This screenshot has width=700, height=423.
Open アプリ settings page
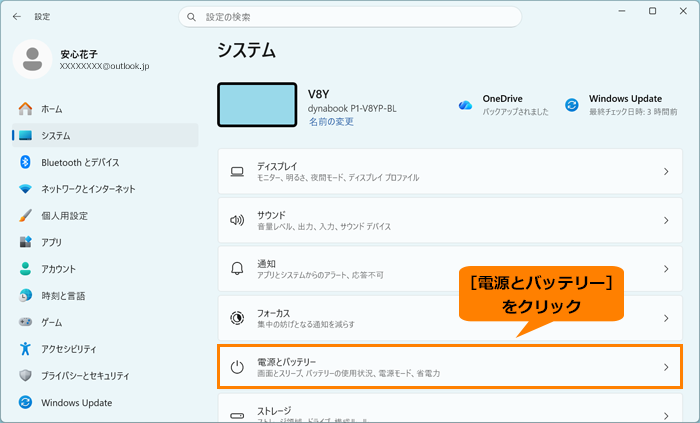click(x=105, y=242)
